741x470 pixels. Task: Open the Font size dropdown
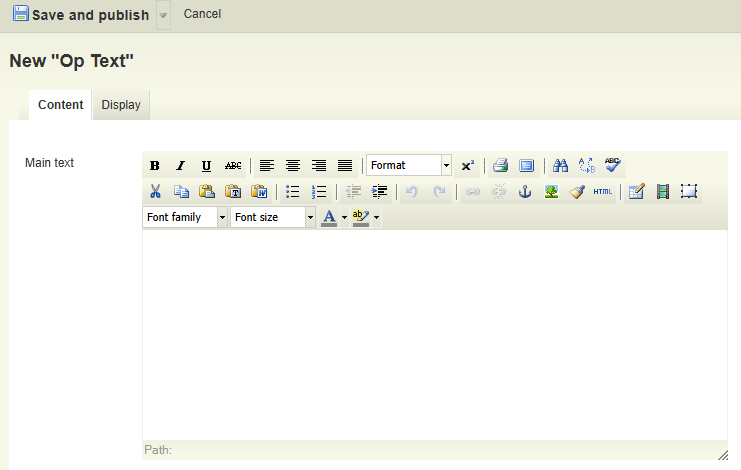(x=273, y=218)
